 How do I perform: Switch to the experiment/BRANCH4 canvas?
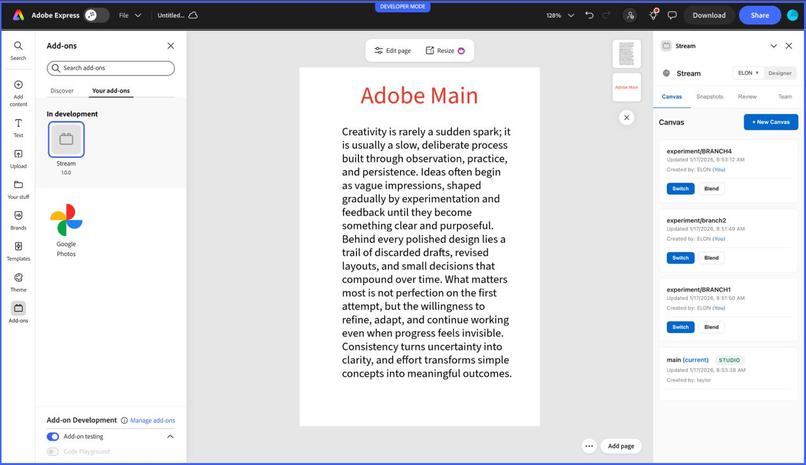pyautogui.click(x=680, y=189)
